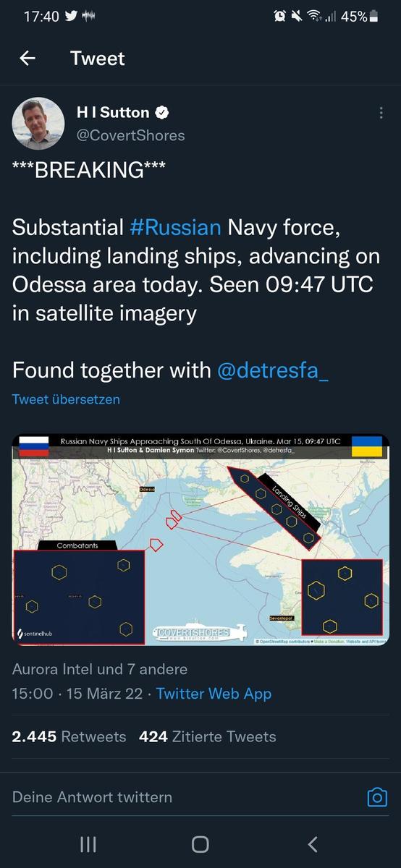The height and width of the screenshot is (868, 401).
Task: Follow the #Russian hashtag link
Action: click(x=175, y=227)
